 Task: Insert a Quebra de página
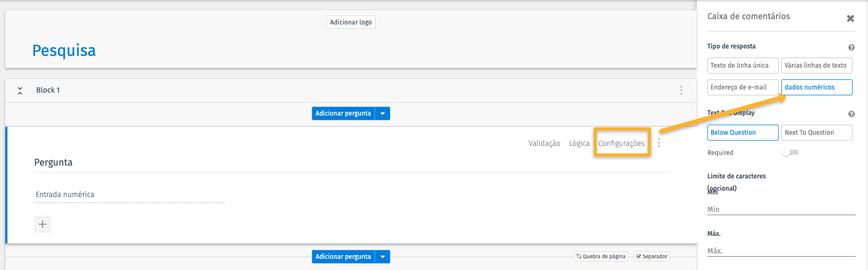click(x=601, y=257)
